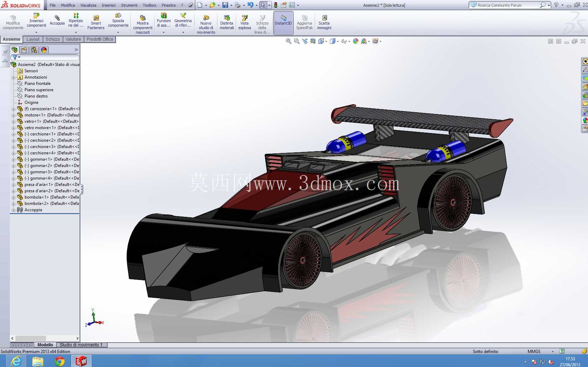
Task: Click Aggiorna SpeedPak tool
Action: point(305,22)
